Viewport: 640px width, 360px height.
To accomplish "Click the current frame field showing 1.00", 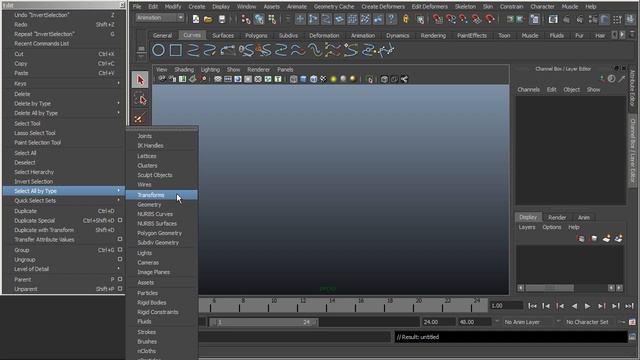I will tap(506, 306).
